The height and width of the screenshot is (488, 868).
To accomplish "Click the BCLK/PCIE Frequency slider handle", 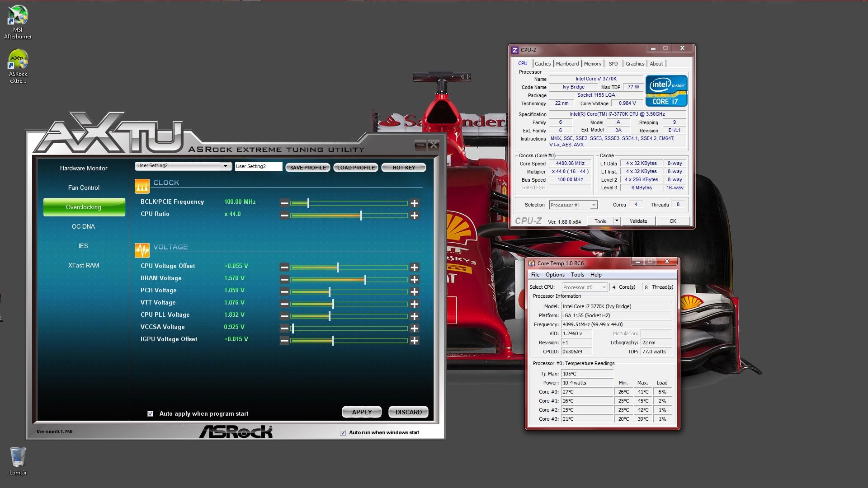I will pos(308,203).
